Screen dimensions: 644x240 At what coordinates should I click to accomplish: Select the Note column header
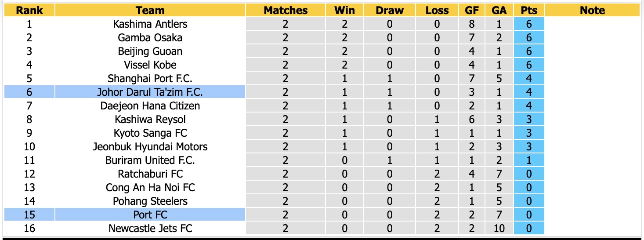coord(592,10)
